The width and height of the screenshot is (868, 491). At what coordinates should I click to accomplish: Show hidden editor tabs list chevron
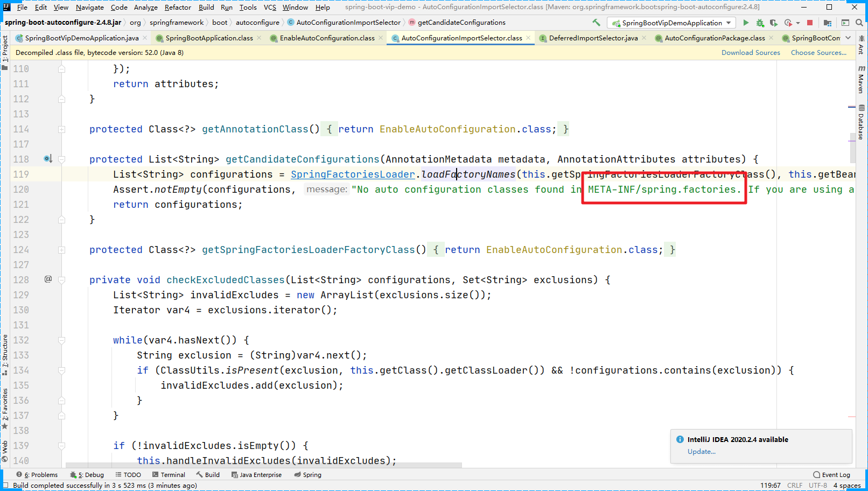click(x=848, y=38)
